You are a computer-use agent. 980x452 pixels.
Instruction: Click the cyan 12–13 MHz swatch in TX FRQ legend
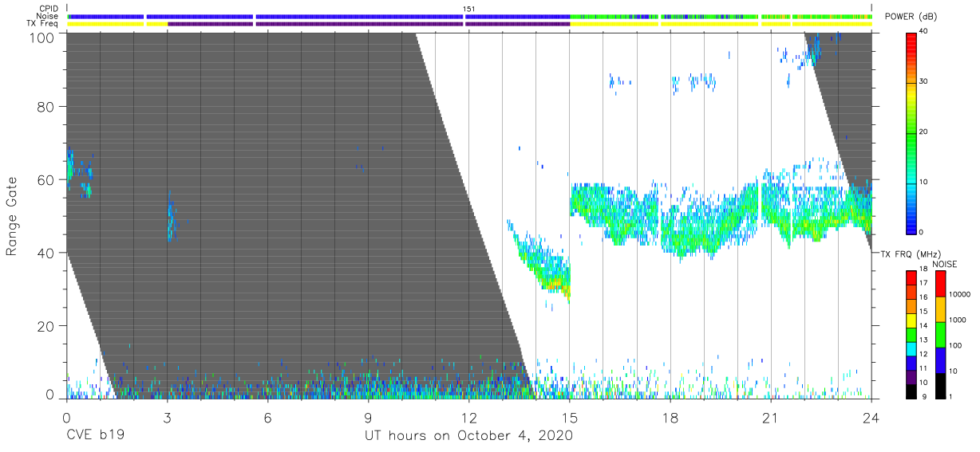point(911,348)
